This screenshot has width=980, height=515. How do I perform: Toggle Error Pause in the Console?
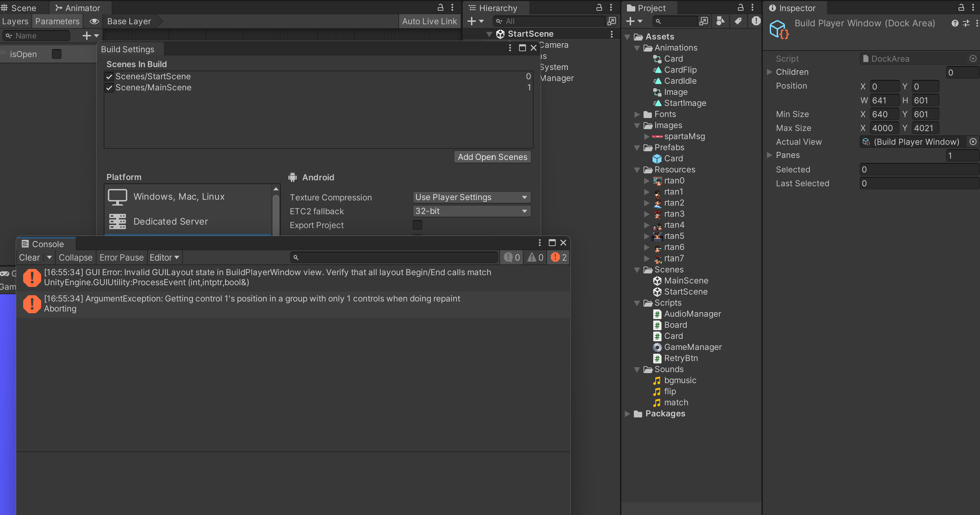pyautogui.click(x=121, y=258)
